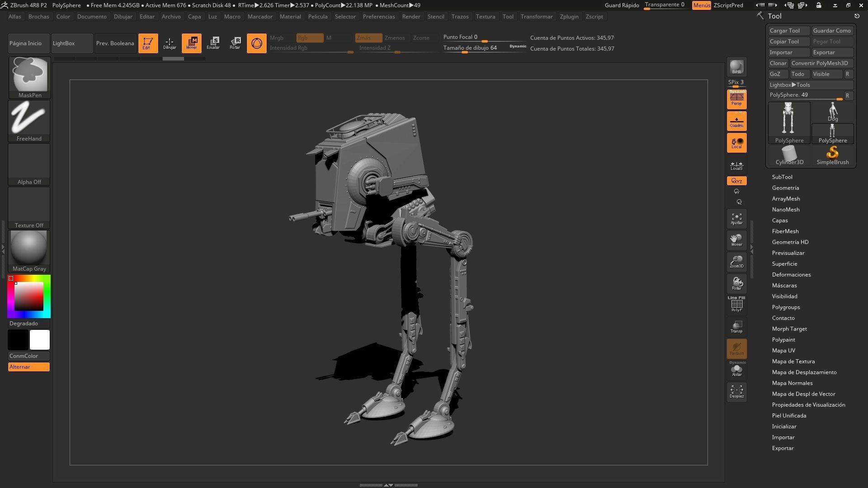Expand the Deformaciones section
Image resolution: width=868 pixels, height=488 pixels.
[x=791, y=275]
